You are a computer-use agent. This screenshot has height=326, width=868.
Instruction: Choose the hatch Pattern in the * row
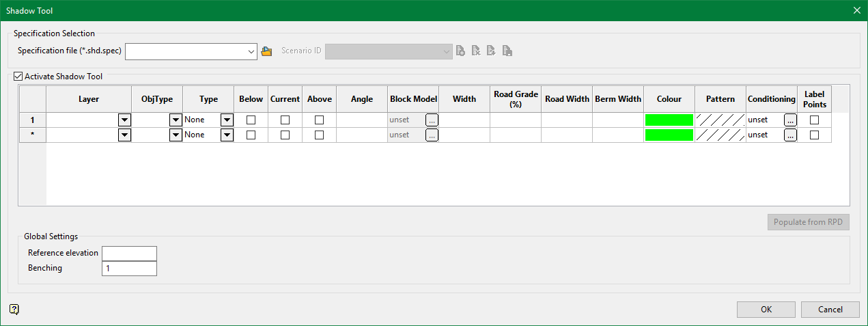pyautogui.click(x=720, y=135)
